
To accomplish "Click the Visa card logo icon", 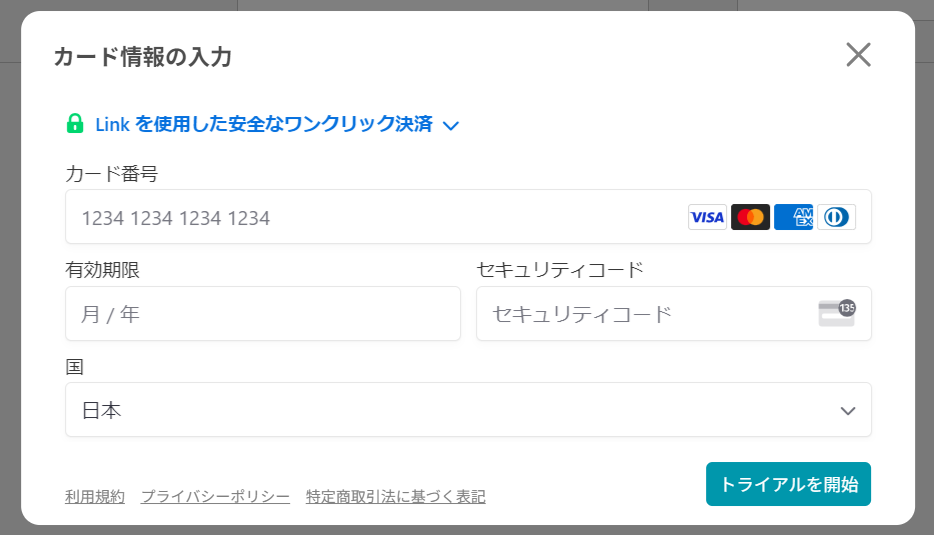I will click(707, 217).
